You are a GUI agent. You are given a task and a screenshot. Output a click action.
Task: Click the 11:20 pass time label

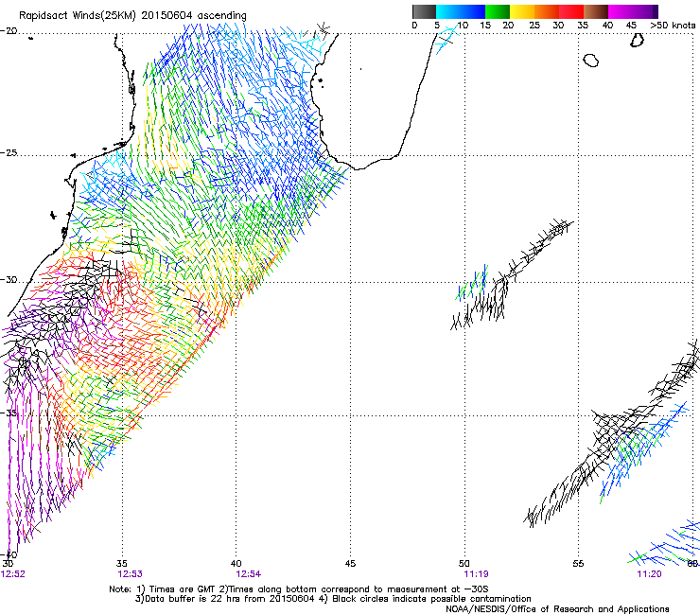pos(649,574)
